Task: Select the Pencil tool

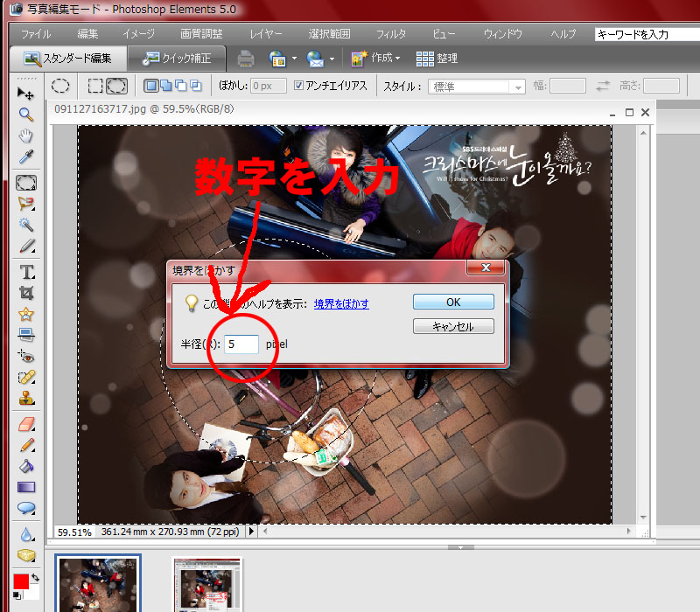Action: click(x=26, y=445)
